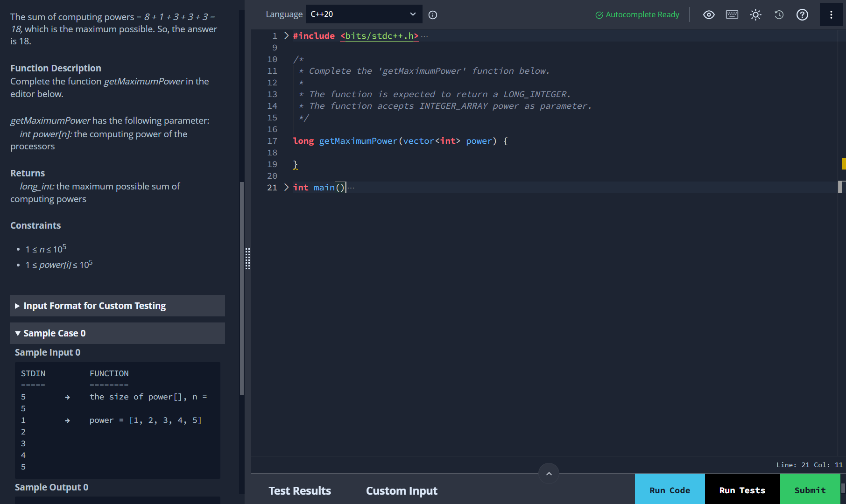Click the green Submit button
This screenshot has width=846, height=504.
(810, 490)
